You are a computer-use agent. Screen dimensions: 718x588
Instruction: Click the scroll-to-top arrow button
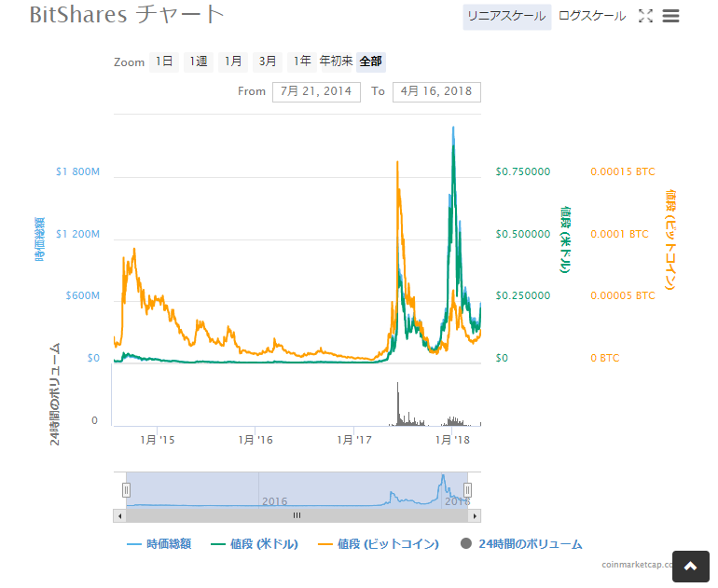(691, 567)
